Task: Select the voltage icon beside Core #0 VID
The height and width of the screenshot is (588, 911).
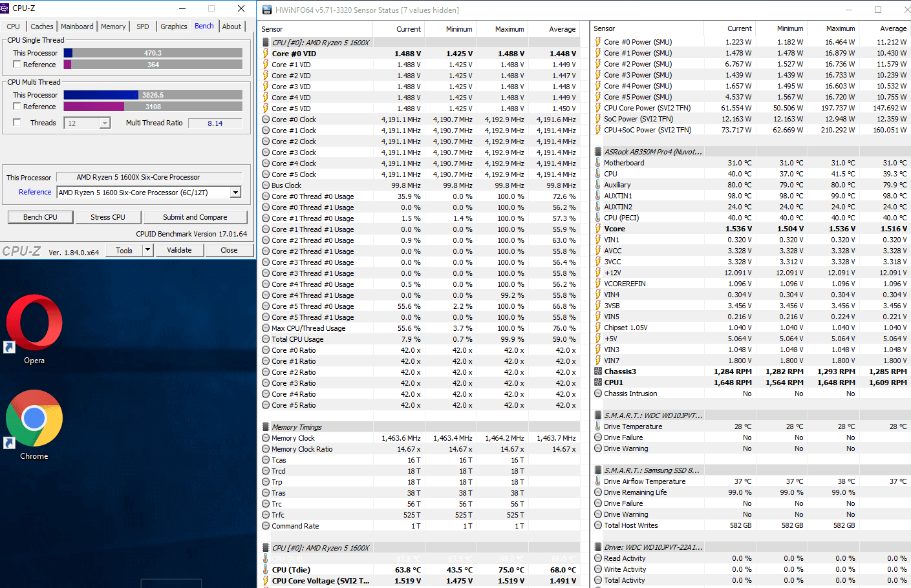Action: coord(266,54)
